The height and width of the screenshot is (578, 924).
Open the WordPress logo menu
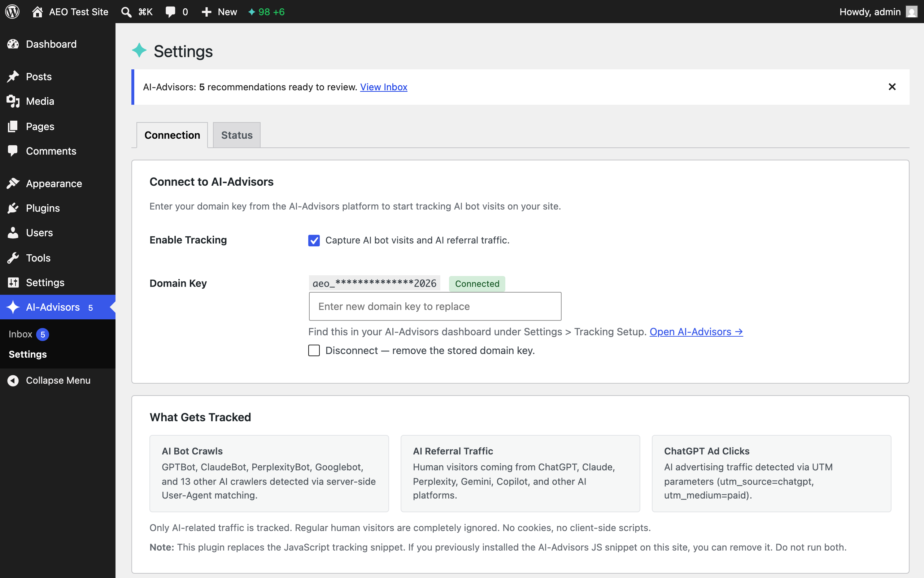coord(12,12)
